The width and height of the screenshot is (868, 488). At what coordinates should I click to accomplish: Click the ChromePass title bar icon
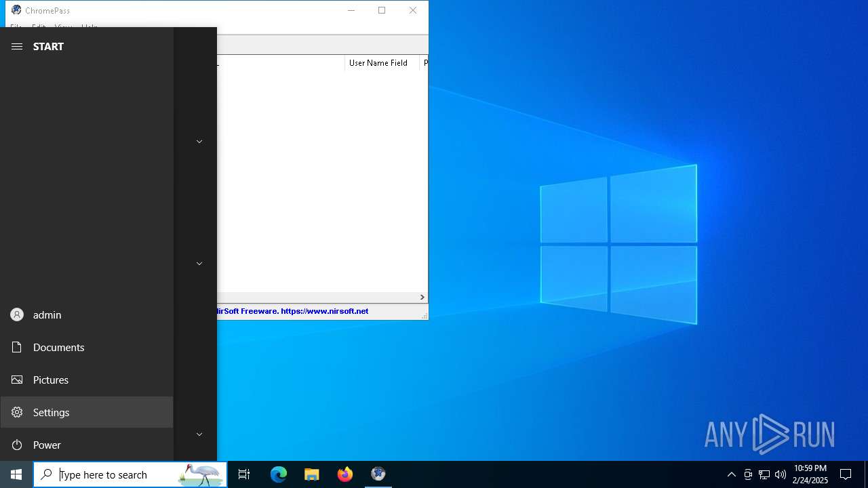16,10
